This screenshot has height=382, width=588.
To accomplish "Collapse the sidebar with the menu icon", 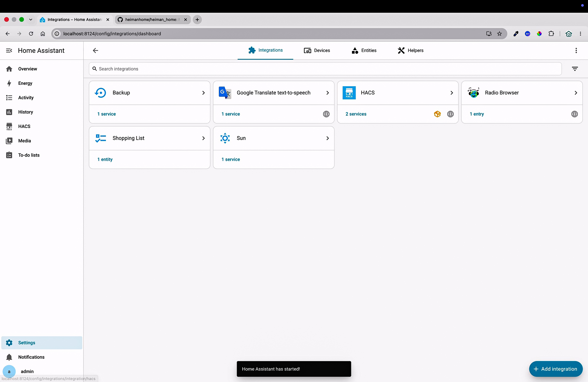I will [x=9, y=50].
